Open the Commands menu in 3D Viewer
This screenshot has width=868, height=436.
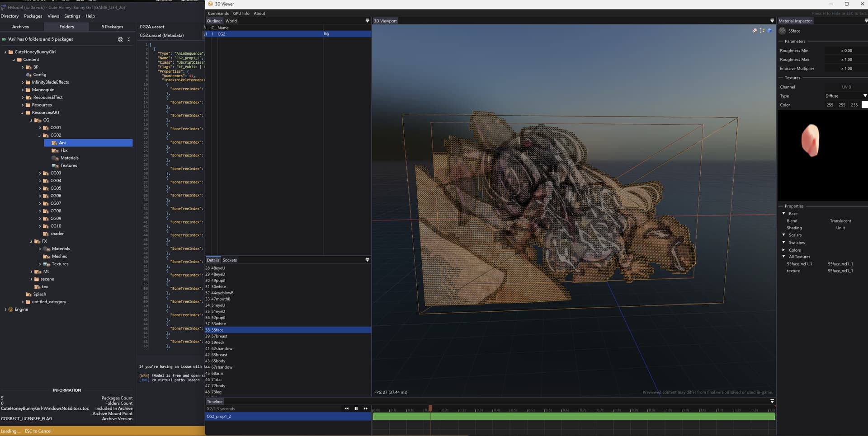(x=218, y=14)
